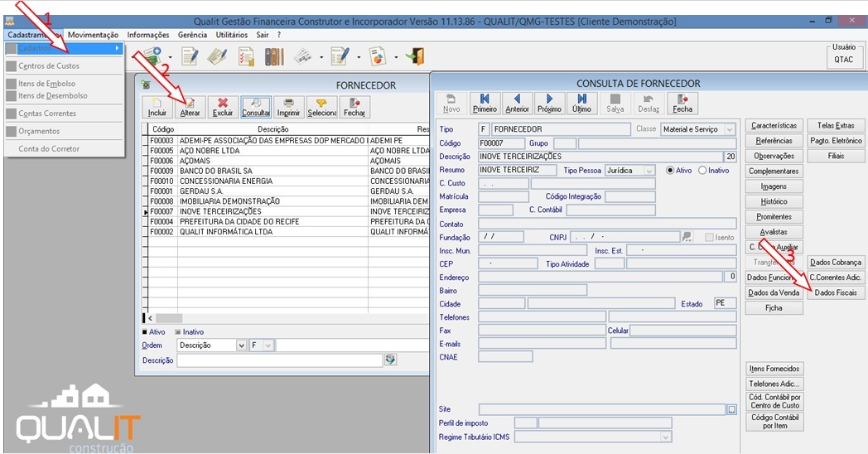The width and height of the screenshot is (868, 454).
Task: Select the Ativo radio button
Action: coord(670,171)
